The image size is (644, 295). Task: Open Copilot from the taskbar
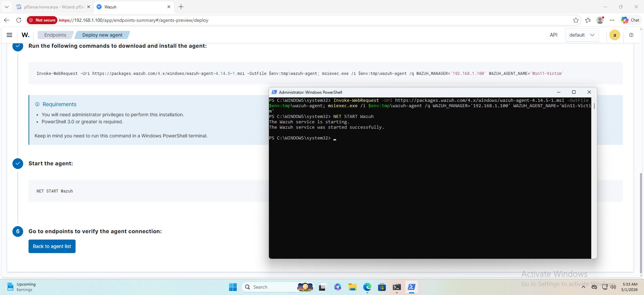pos(337,287)
